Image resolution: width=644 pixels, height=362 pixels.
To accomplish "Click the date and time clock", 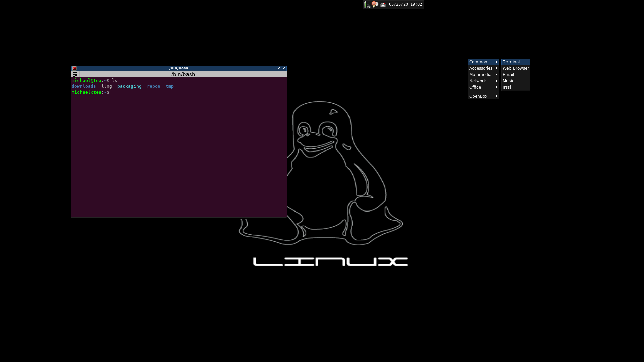I will [405, 5].
